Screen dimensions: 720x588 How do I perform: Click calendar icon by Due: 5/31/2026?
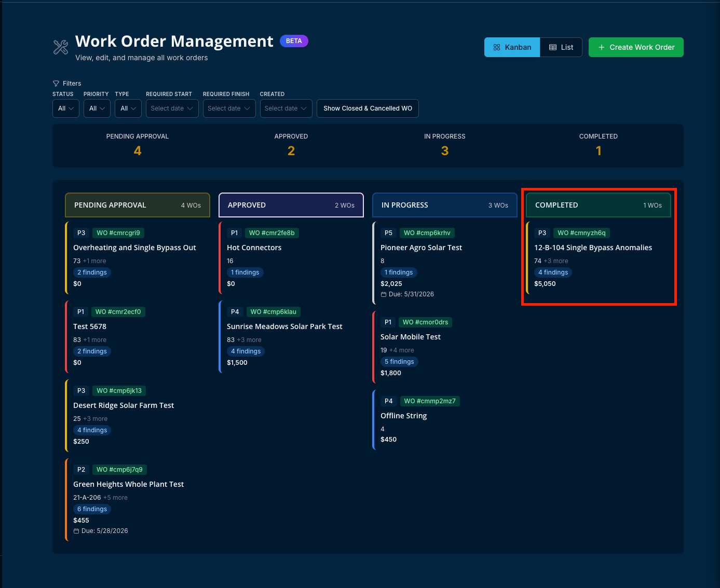tap(384, 294)
